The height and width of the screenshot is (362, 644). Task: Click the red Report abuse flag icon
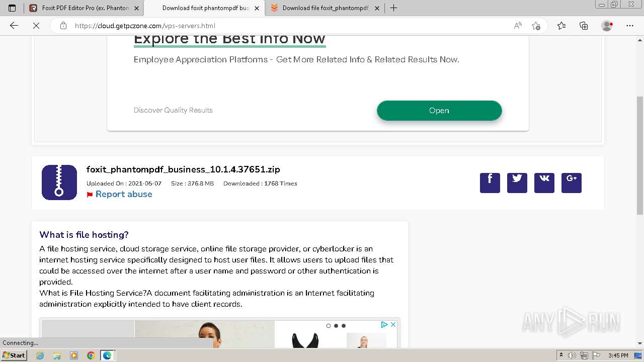[90, 195]
